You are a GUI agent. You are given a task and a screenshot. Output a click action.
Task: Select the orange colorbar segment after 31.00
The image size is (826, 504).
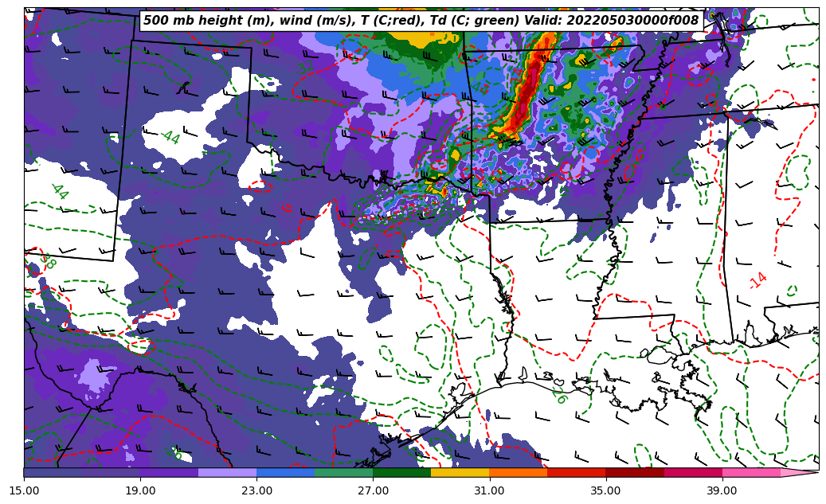point(519,473)
